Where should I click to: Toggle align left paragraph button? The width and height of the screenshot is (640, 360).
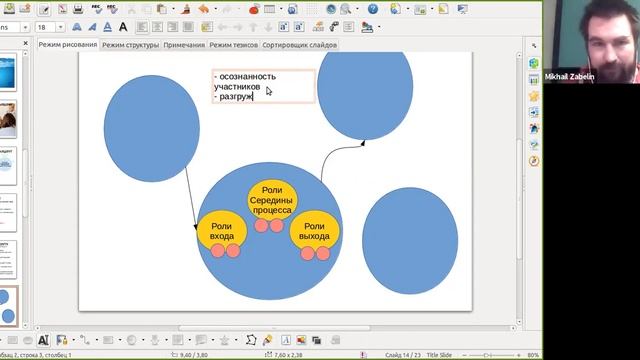142,27
